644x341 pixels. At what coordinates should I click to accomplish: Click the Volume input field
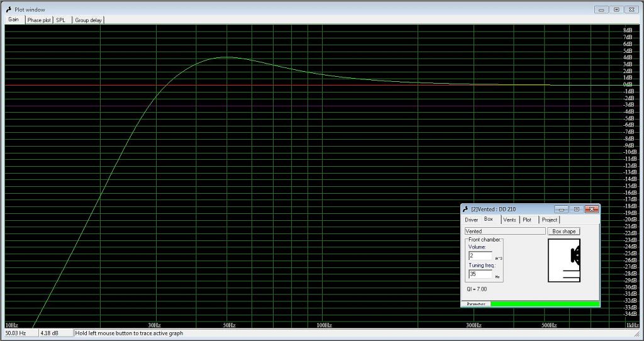480,255
